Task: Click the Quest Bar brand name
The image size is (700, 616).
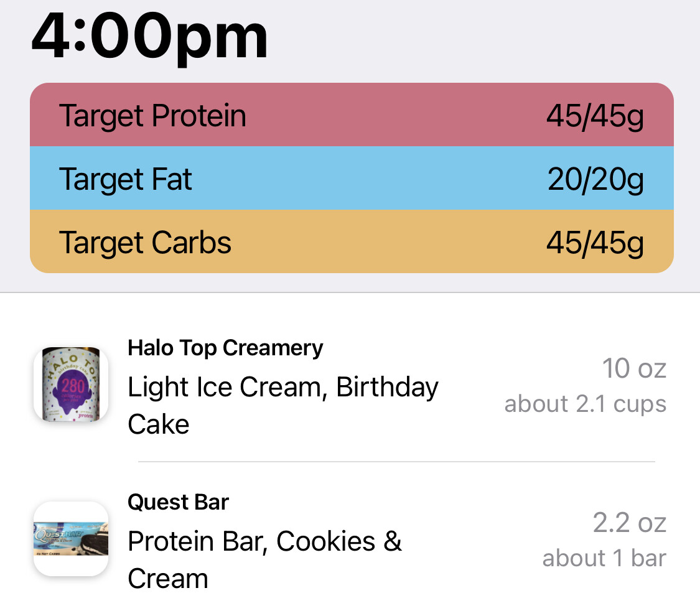Action: pyautogui.click(x=178, y=502)
